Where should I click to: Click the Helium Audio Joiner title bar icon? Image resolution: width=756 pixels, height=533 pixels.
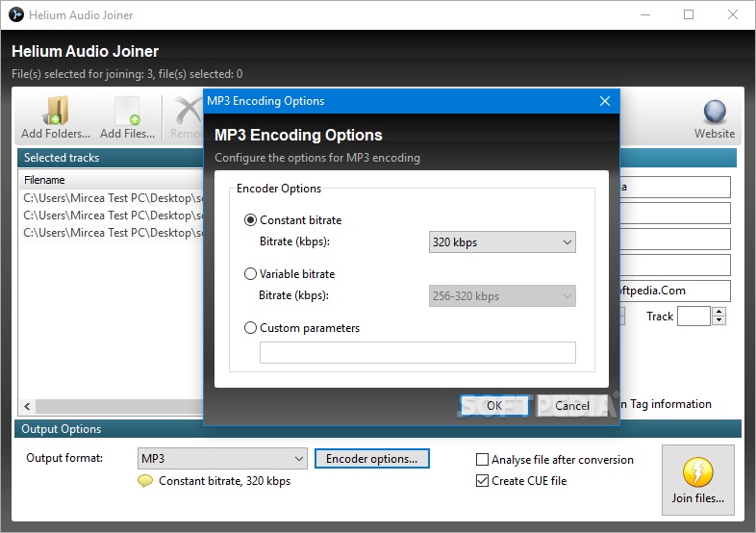16,15
